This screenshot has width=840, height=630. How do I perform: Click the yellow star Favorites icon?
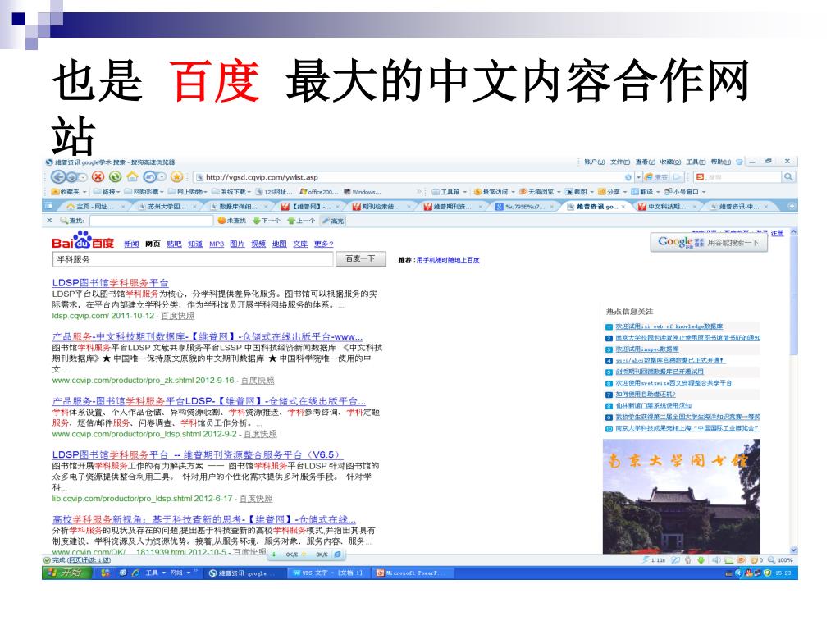[176, 177]
